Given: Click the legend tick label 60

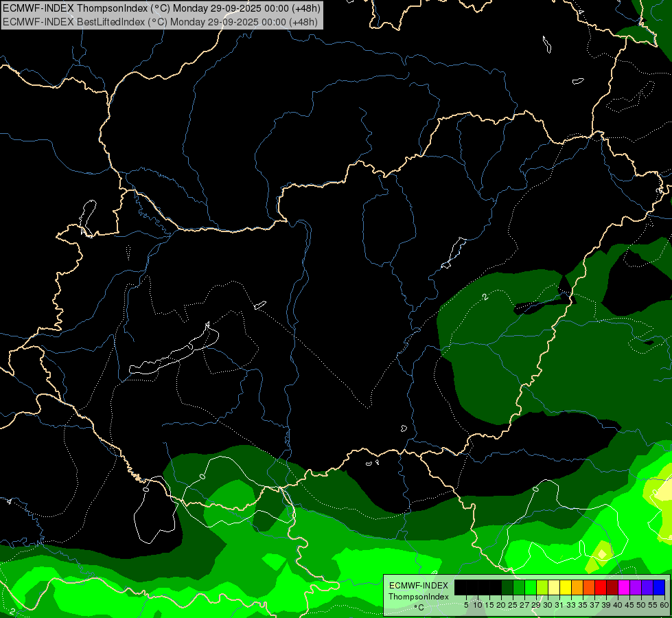Looking at the screenshot, I should click(x=664, y=605).
